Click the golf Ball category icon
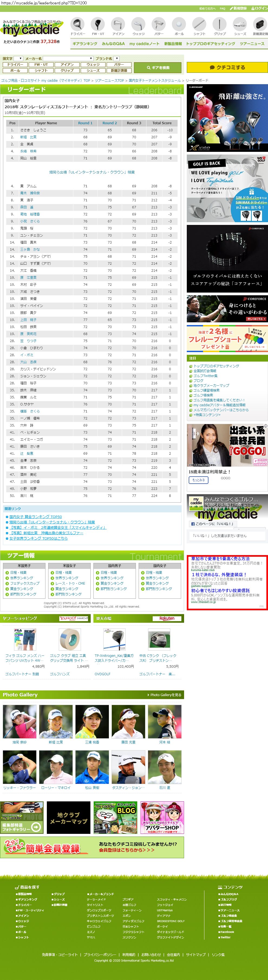Image resolution: width=268 pixels, height=980 pixels. [x=179, y=25]
